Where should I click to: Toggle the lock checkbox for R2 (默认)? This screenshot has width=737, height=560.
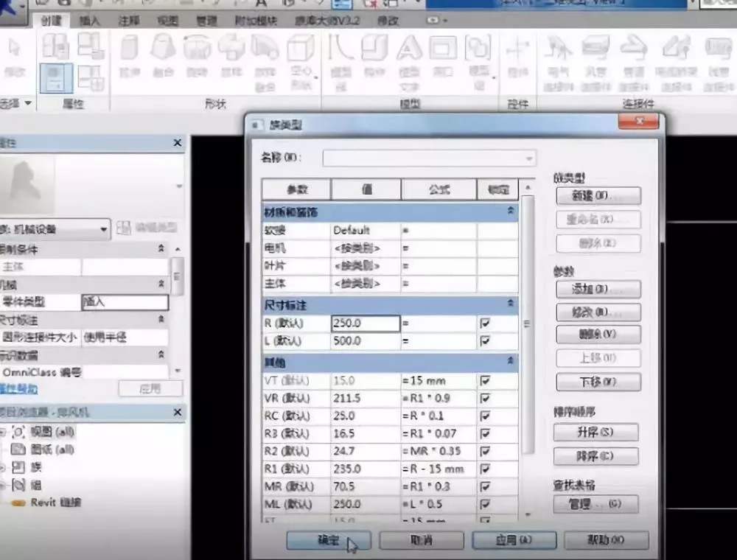pyautogui.click(x=485, y=451)
